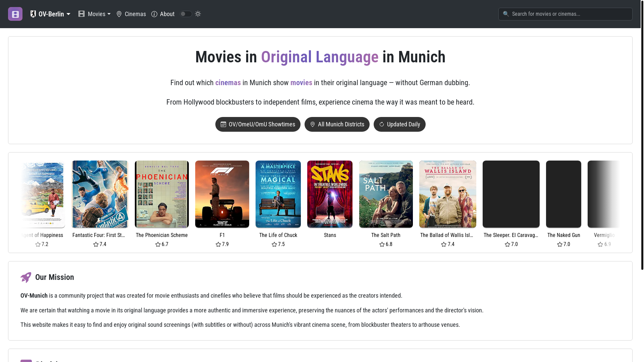Open Agent of Happiness poster
Viewport: 644px width, 362px height.
(x=43, y=194)
